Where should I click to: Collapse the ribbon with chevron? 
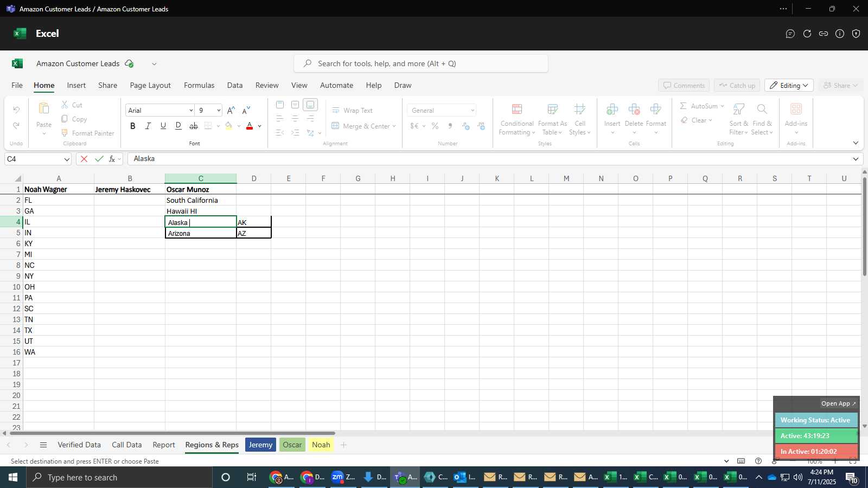tap(856, 143)
